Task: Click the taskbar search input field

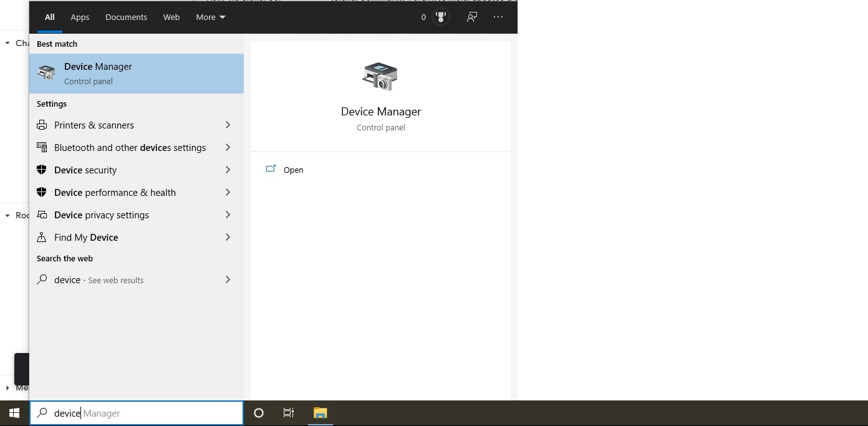Action: pyautogui.click(x=137, y=413)
